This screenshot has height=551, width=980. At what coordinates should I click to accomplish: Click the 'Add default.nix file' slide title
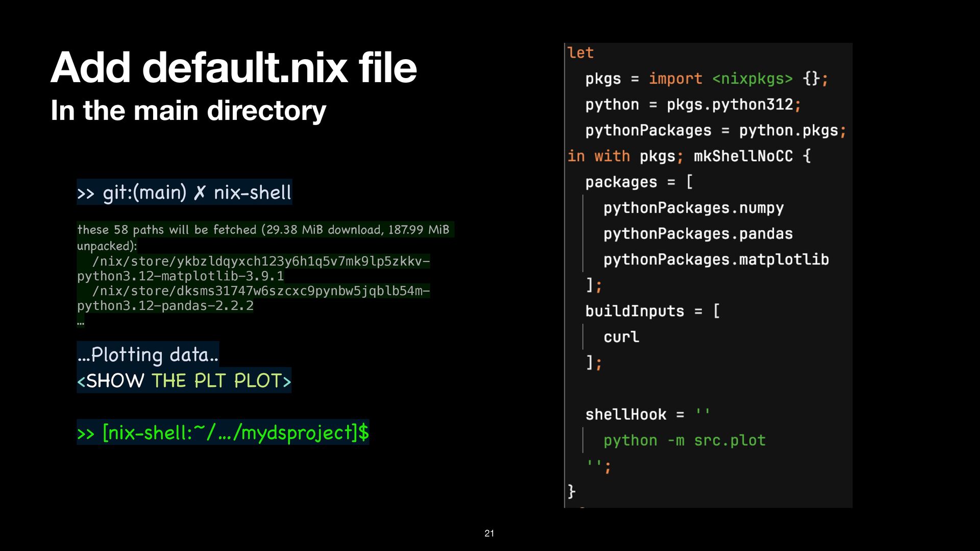point(234,67)
